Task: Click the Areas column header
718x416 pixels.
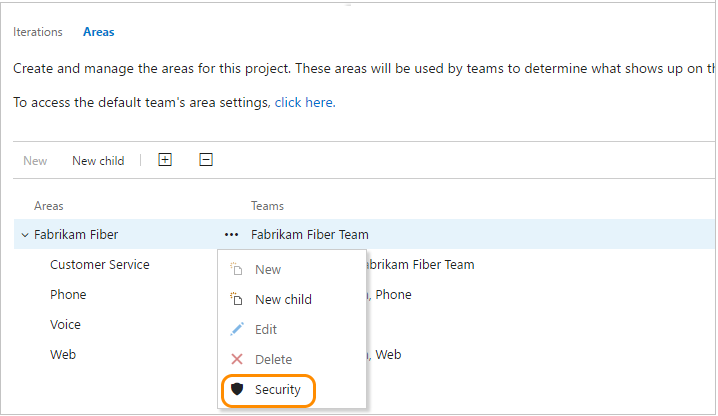Action: [49, 206]
